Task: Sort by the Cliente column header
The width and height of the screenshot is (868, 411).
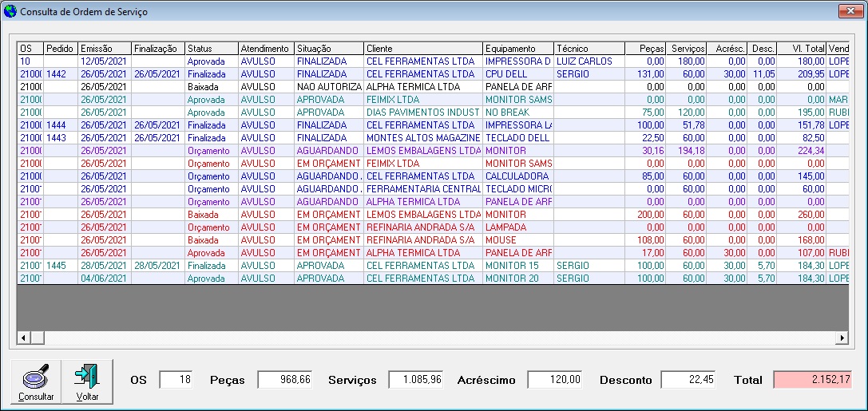Action: 423,49
